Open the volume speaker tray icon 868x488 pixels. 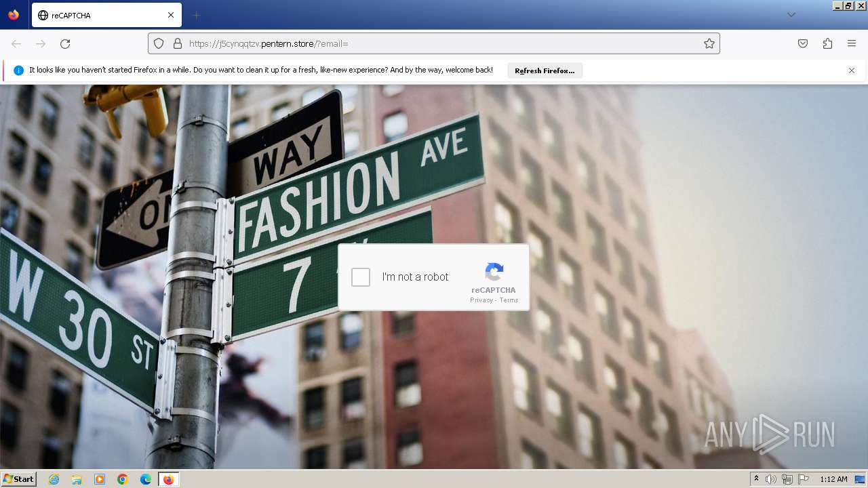[x=771, y=479]
